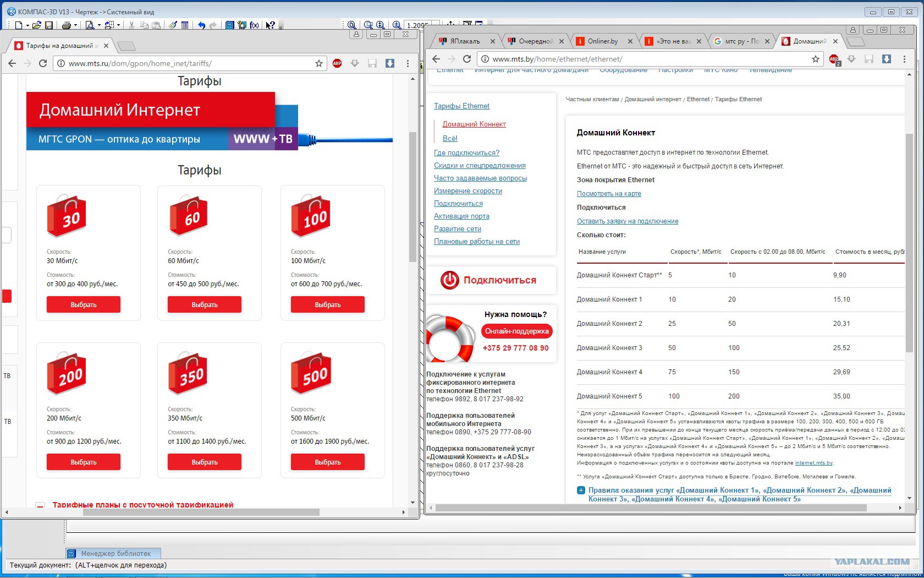The height and width of the screenshot is (578, 924).
Task: Choose the 200 Мбит/с tariff Выбрать button
Action: coord(84,462)
